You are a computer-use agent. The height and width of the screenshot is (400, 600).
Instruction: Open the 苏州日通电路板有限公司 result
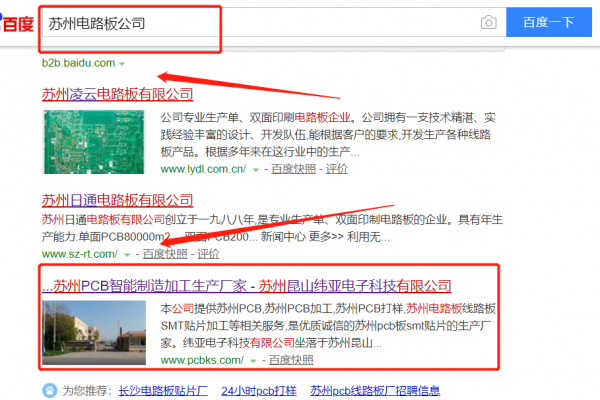117,199
